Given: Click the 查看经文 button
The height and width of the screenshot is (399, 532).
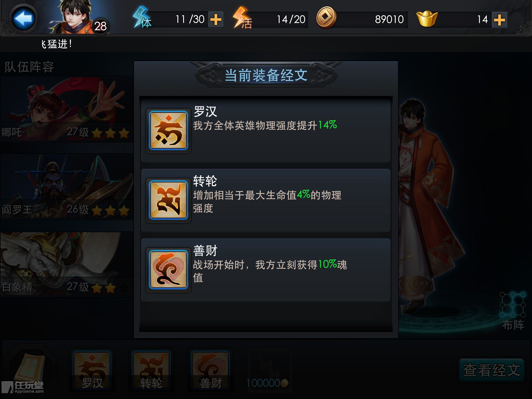Looking at the screenshot, I should click(491, 370).
